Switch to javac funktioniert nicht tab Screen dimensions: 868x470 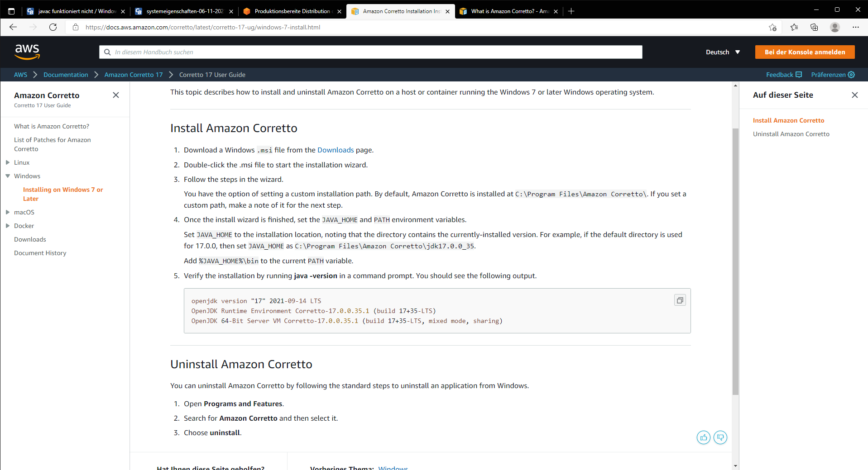(x=75, y=11)
